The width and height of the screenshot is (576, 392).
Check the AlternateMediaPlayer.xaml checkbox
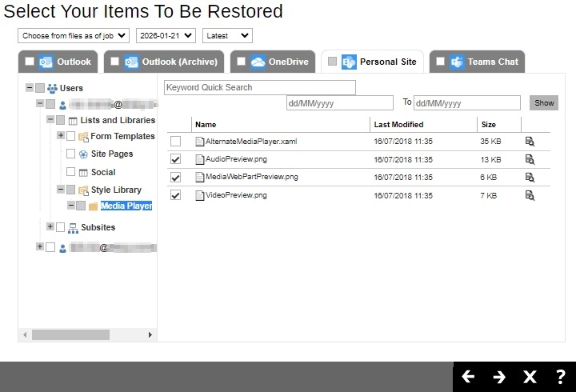pyautogui.click(x=176, y=142)
